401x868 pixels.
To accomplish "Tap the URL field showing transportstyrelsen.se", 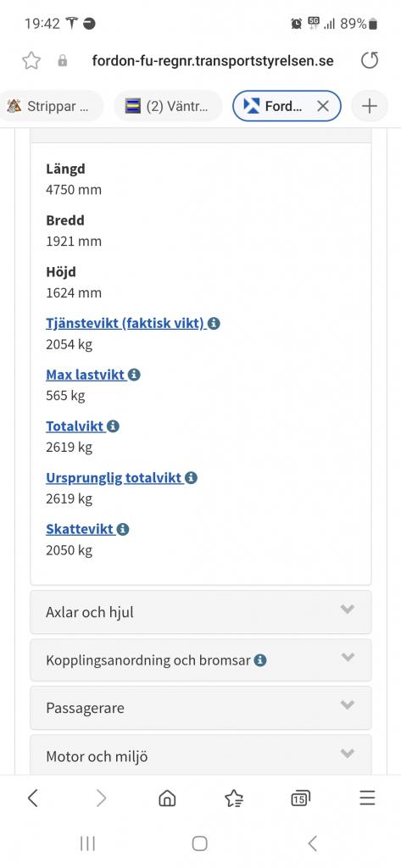I will (x=213, y=60).
